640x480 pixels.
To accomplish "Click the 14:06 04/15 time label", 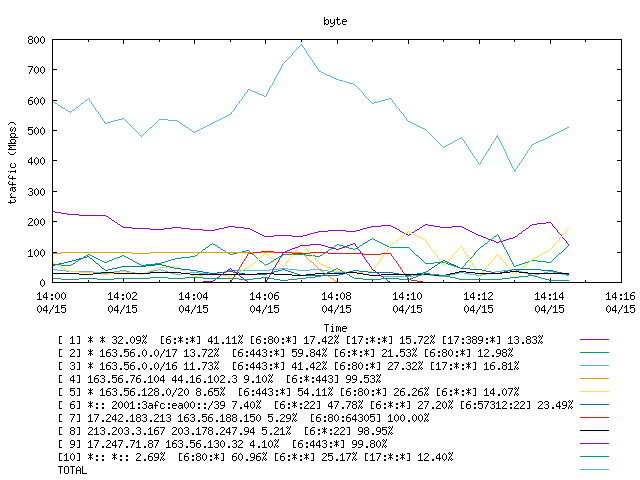I will [x=264, y=302].
